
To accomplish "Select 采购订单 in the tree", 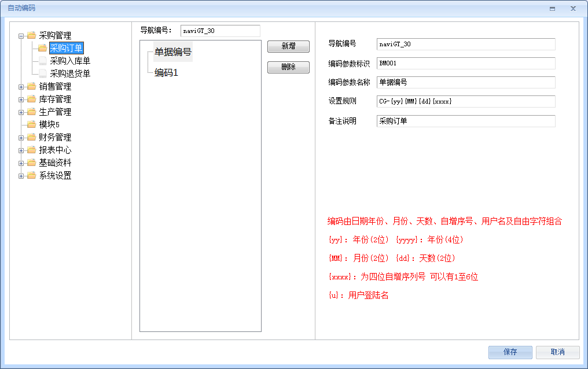I will click(66, 48).
